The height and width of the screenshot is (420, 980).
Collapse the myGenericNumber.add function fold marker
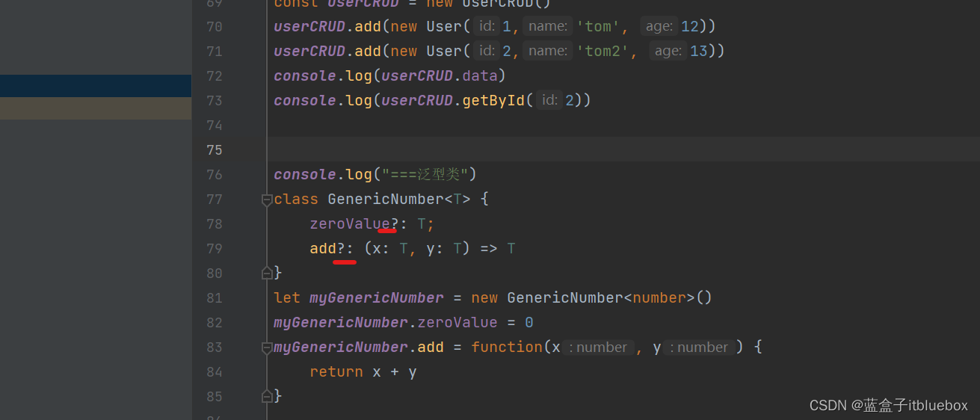pos(266,348)
